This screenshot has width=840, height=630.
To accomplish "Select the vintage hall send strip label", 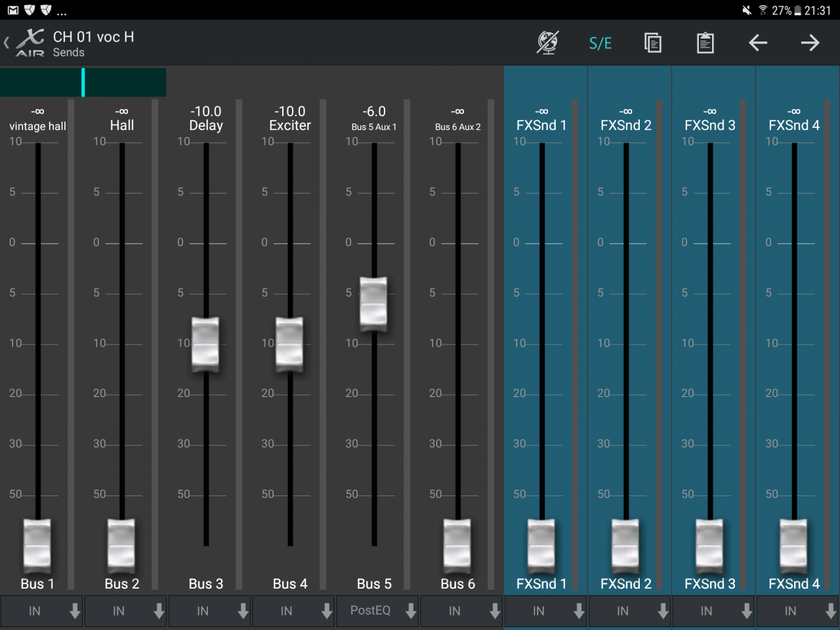I will pyautogui.click(x=37, y=126).
